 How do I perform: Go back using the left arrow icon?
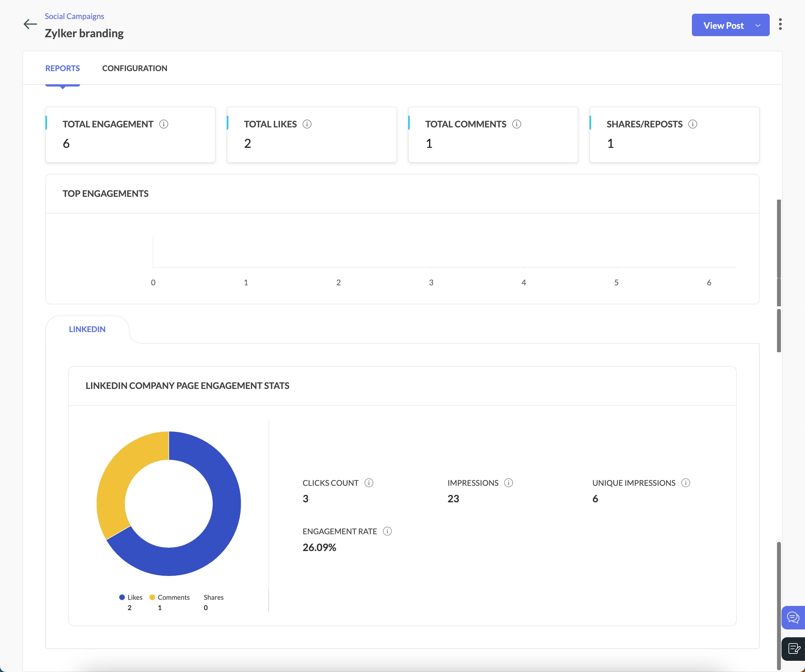click(x=30, y=24)
